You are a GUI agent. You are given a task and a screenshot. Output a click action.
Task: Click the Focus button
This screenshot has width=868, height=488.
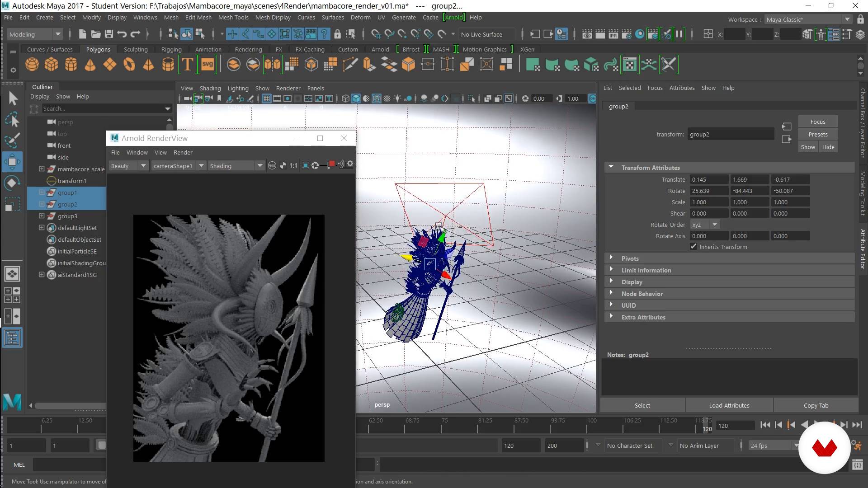817,122
